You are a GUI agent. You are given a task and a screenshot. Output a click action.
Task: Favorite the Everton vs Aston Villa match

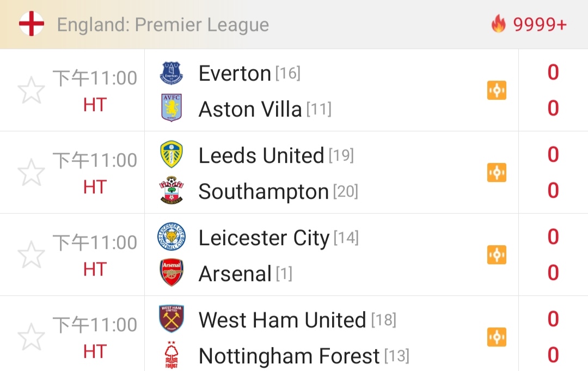(31, 90)
